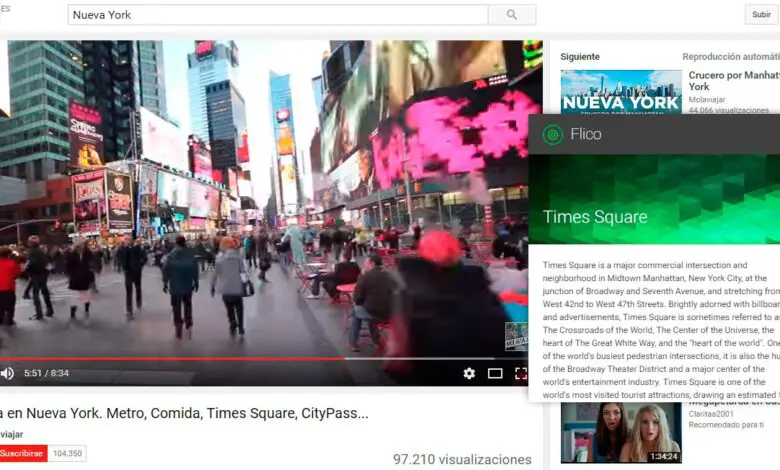This screenshot has height=470, width=780.
Task: Click the Siguiente label in sidebar
Action: [580, 57]
